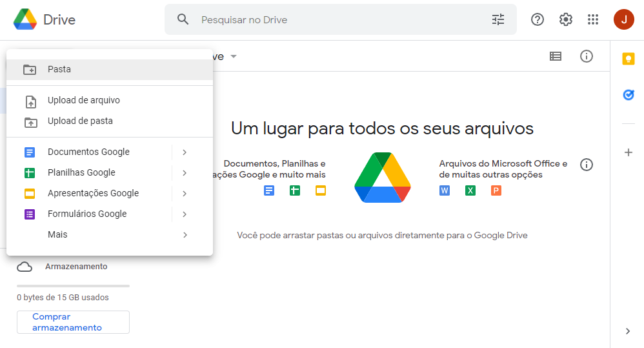
Task: Click the cloud storage icon
Action: [x=25, y=267]
